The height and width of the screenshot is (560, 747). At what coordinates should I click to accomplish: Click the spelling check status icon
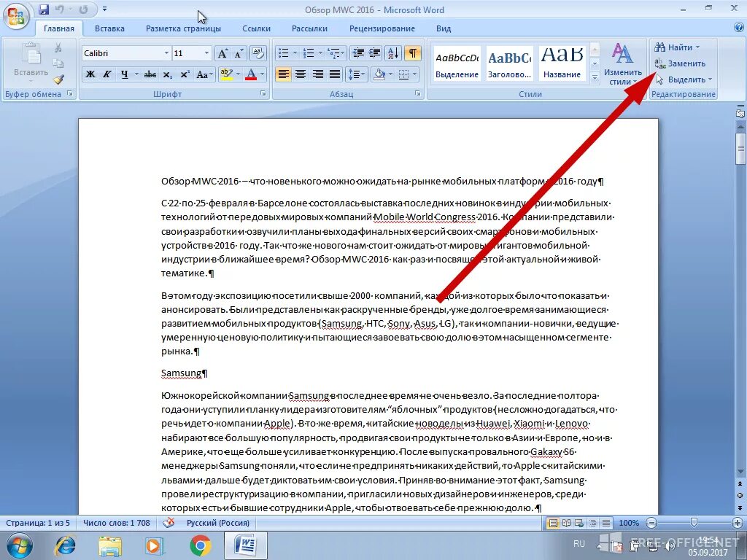[x=169, y=522]
